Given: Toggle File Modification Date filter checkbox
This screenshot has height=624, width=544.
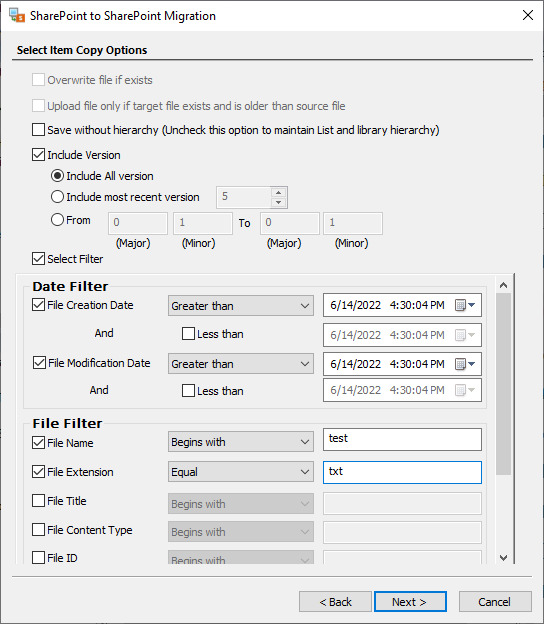Looking at the screenshot, I should click(39, 363).
